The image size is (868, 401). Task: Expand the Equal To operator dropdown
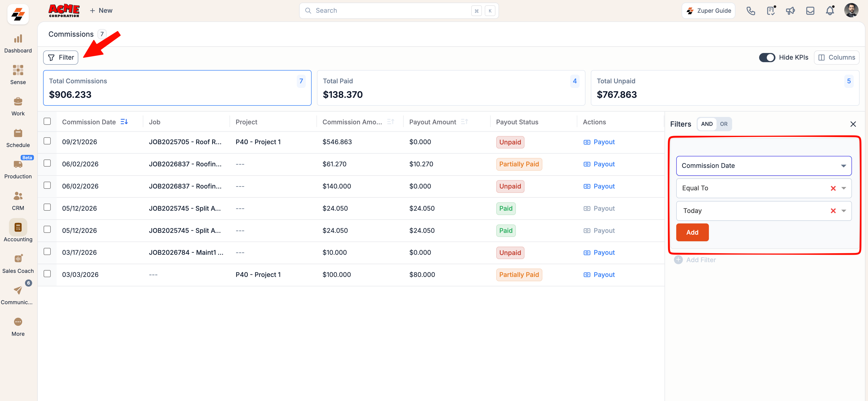844,188
